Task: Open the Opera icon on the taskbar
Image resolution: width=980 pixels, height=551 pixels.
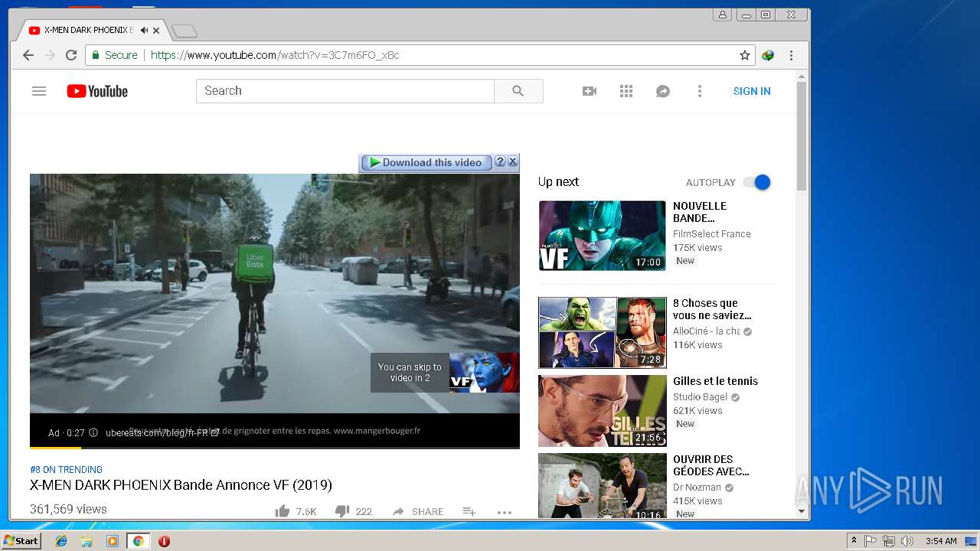Action: click(164, 541)
